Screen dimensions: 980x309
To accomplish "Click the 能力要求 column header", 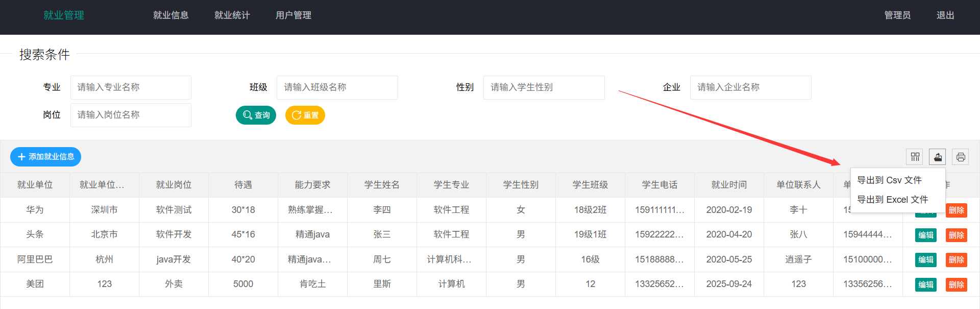I will (313, 185).
